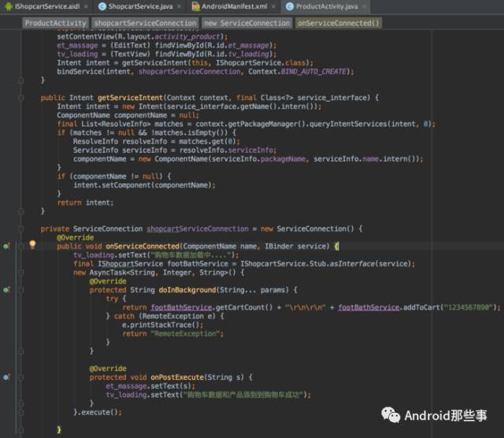Switch to the ShopcartService.java tab
This screenshot has height=438, width=504.
click(x=140, y=6)
